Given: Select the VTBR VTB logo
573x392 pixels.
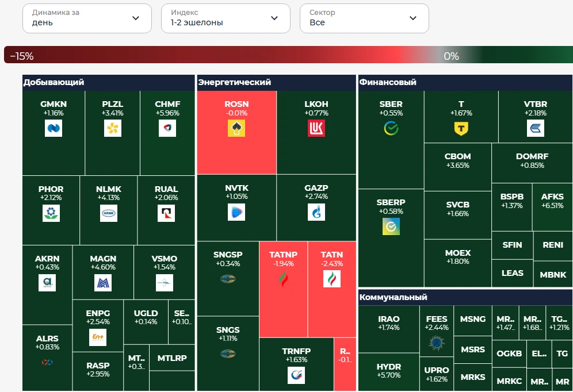Looking at the screenshot, I should (x=536, y=128).
